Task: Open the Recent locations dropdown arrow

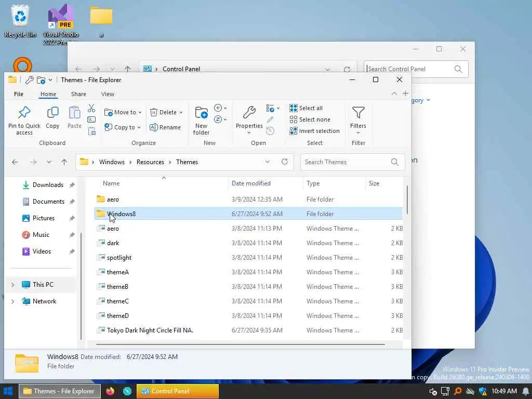Action: pyautogui.click(x=49, y=162)
